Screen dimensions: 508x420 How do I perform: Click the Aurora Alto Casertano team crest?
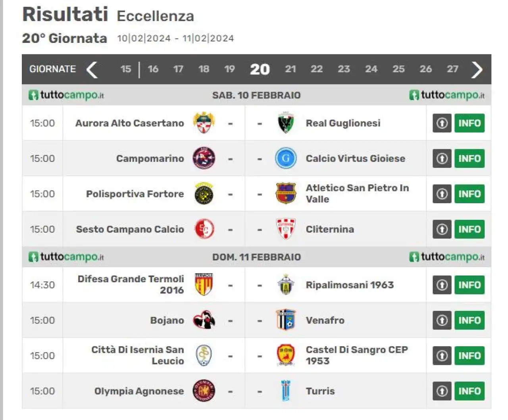tap(204, 123)
